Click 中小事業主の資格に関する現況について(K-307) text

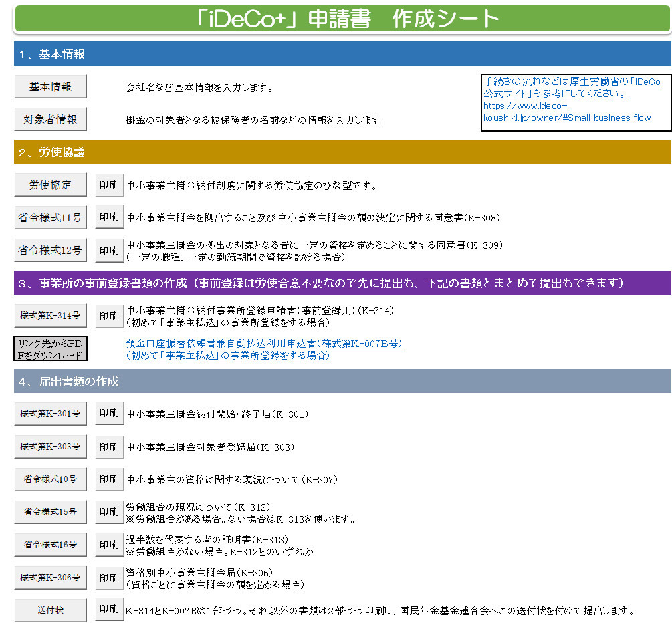coord(232,480)
